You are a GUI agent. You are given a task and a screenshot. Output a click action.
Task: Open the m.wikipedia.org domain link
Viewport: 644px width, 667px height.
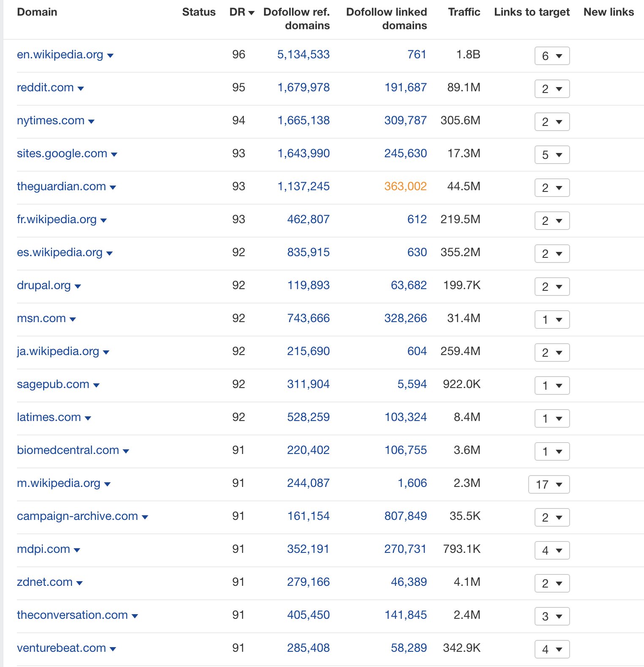(x=59, y=483)
